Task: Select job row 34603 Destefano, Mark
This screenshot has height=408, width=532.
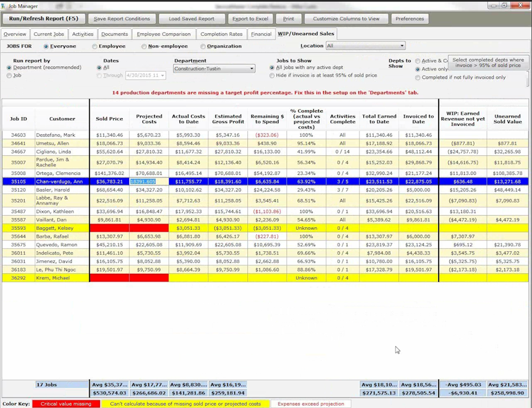Action: point(265,135)
